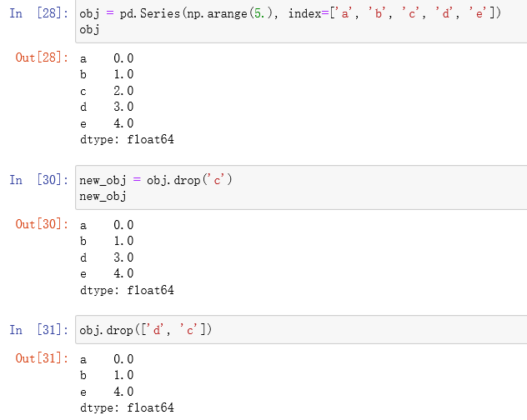Click the In [31] code cell input
This screenshot has height=420, width=527.
[x=301, y=330]
